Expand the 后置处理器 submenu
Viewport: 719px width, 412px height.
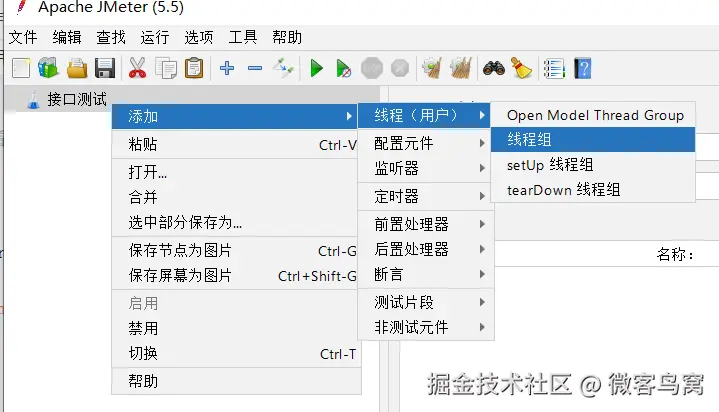point(426,249)
